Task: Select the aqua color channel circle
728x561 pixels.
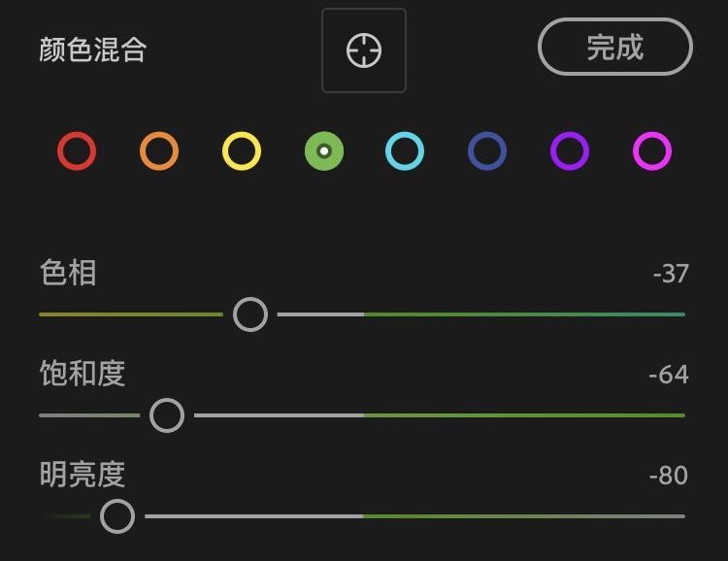Action: tap(405, 151)
